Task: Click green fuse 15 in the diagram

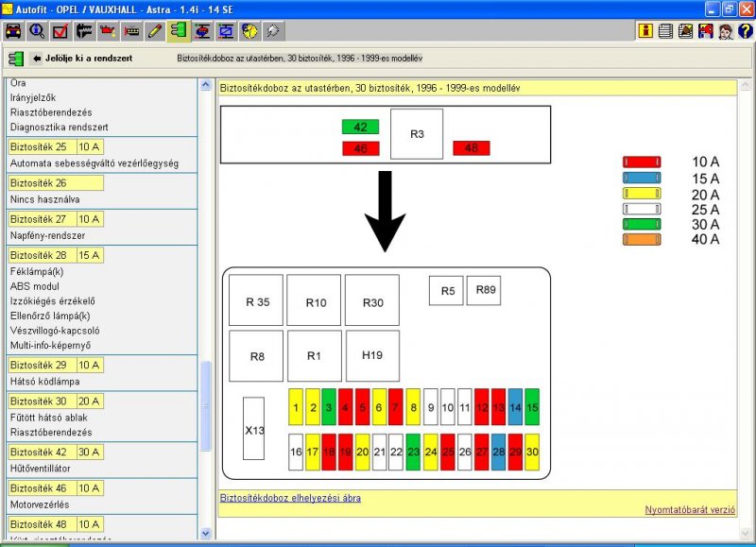Action: [532, 407]
